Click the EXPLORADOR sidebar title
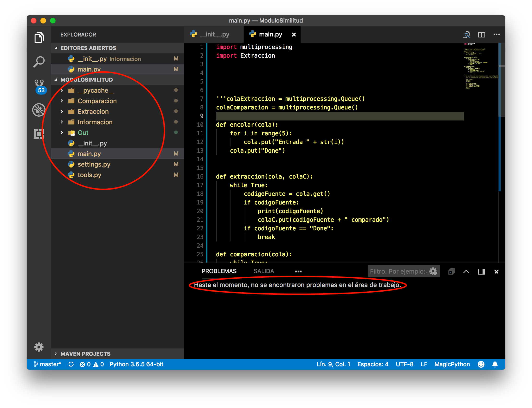The height and width of the screenshot is (408, 532). (78, 35)
